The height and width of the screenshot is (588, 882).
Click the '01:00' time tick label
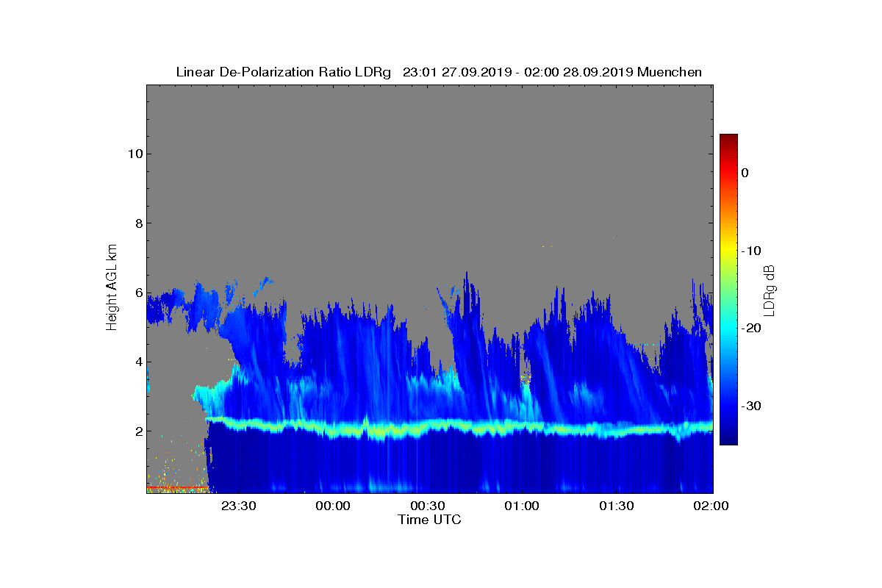click(521, 506)
